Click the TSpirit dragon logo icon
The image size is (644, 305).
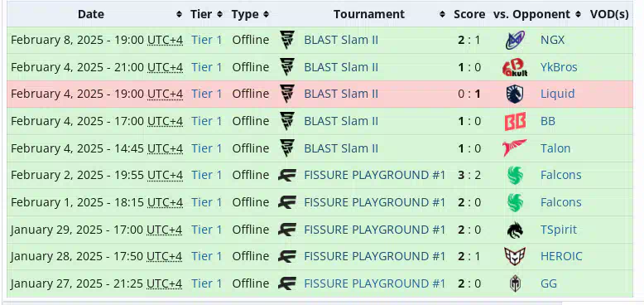click(515, 230)
